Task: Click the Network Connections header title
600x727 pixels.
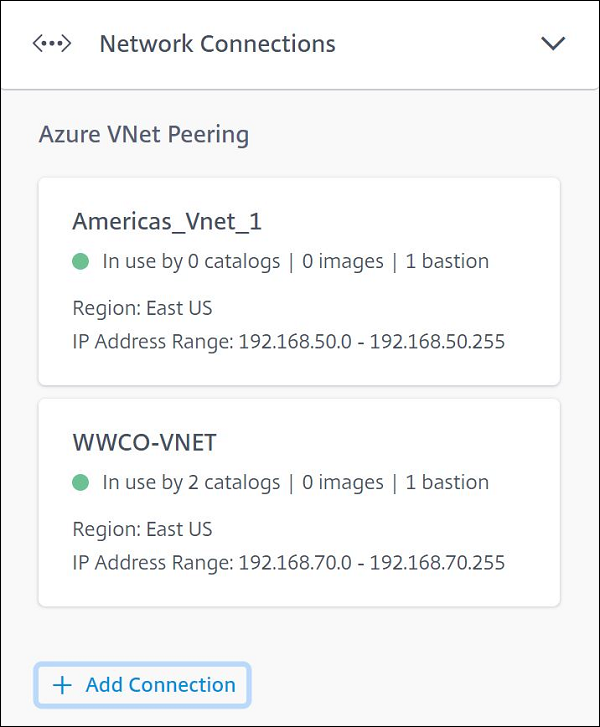Action: pos(217,44)
